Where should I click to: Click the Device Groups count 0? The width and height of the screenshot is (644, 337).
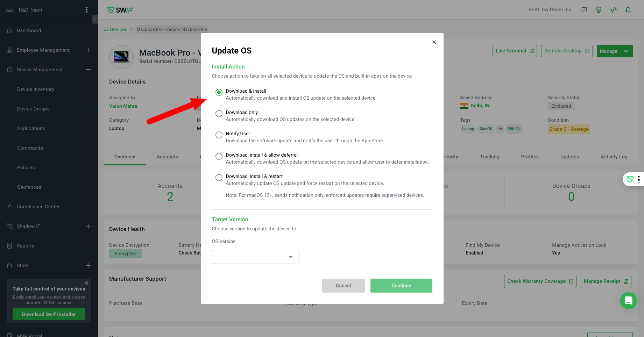coord(571,197)
